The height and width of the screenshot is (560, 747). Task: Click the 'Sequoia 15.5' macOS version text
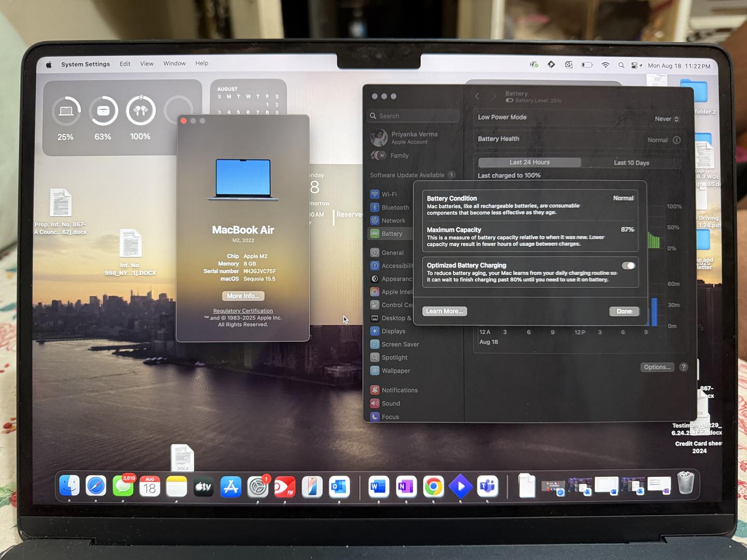[259, 279]
